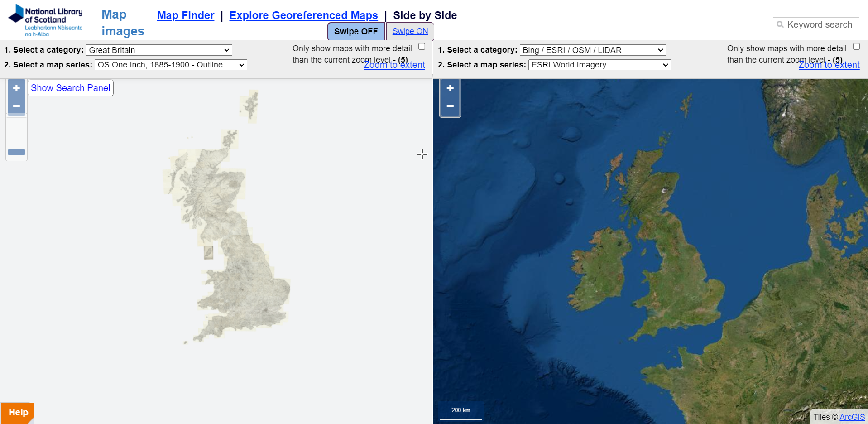This screenshot has width=868, height=424.
Task: Click the search magnifier icon
Action: pyautogui.click(x=780, y=24)
